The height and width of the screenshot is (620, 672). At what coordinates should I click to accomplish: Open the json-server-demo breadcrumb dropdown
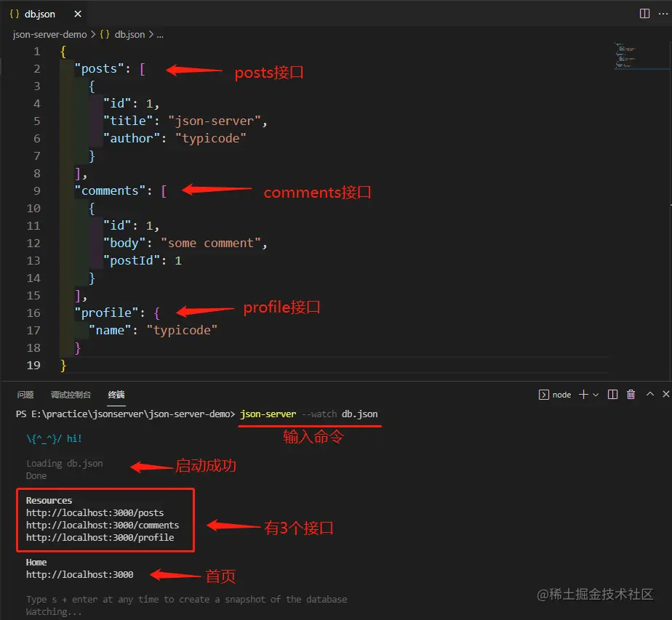coord(49,34)
